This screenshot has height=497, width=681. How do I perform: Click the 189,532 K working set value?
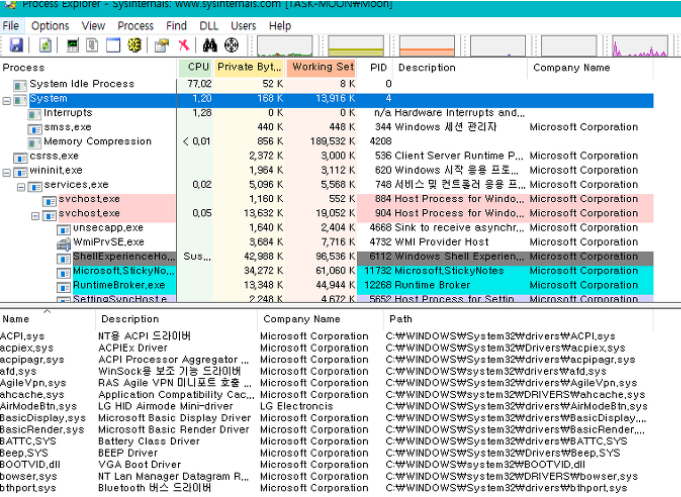[332, 142]
